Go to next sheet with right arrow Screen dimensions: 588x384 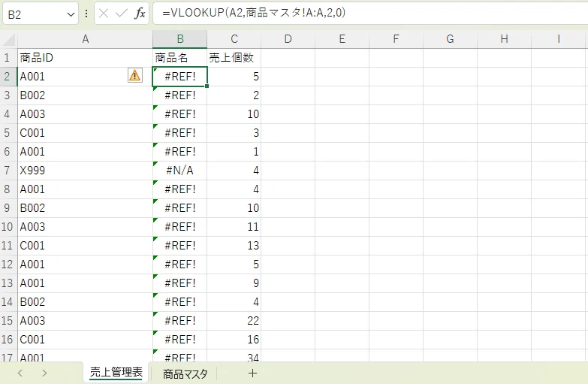pos(44,373)
